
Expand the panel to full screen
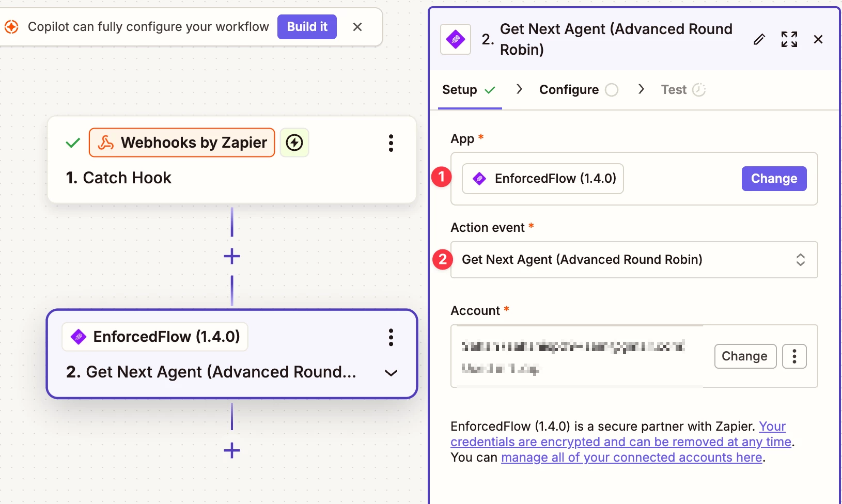[789, 39]
